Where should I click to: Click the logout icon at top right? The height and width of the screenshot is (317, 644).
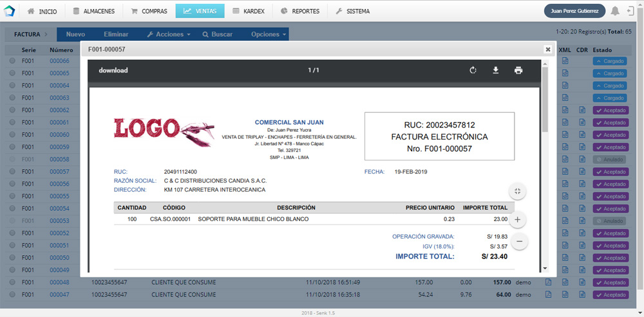[630, 11]
